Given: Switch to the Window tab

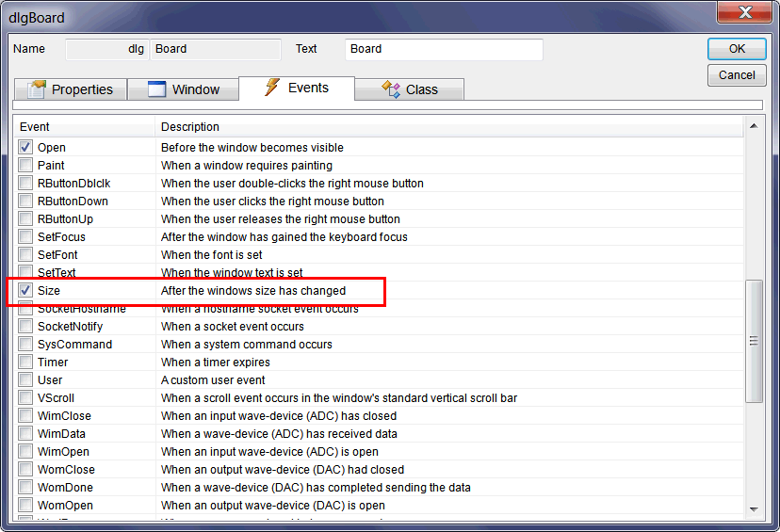Looking at the screenshot, I should coord(183,89).
